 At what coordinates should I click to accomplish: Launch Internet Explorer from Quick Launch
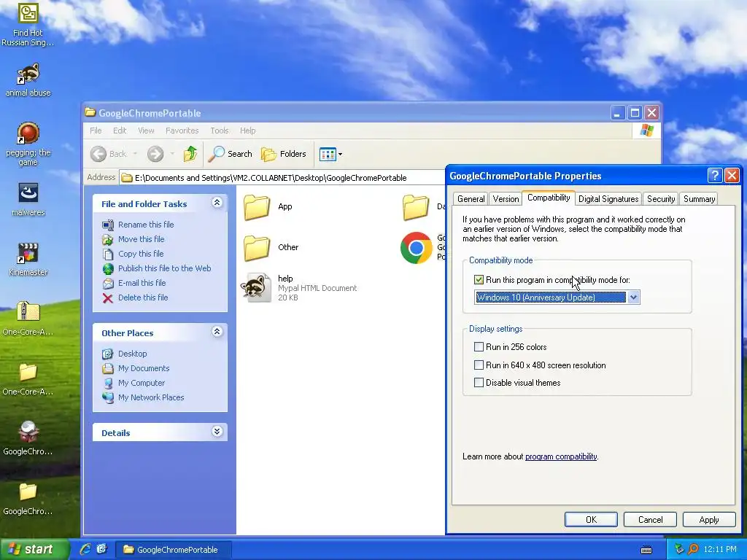pyautogui.click(x=86, y=550)
